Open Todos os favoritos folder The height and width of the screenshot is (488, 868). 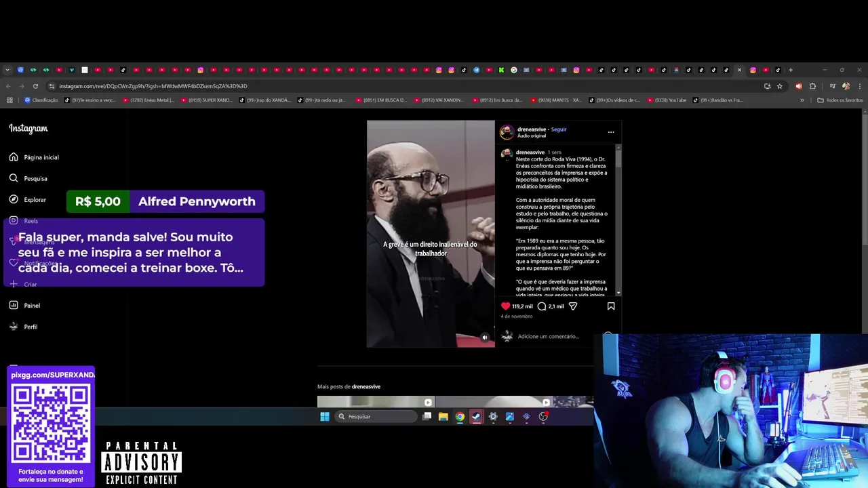[840, 100]
